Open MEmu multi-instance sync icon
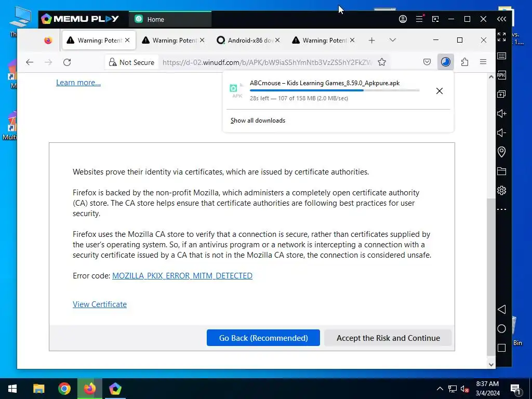Image resolution: width=532 pixels, height=399 pixels. pyautogui.click(x=501, y=94)
